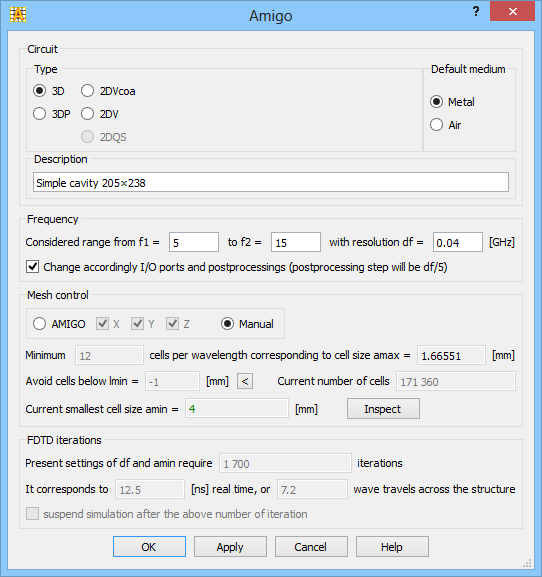The width and height of the screenshot is (542, 577).
Task: Set default medium to Air
Action: click(x=436, y=125)
